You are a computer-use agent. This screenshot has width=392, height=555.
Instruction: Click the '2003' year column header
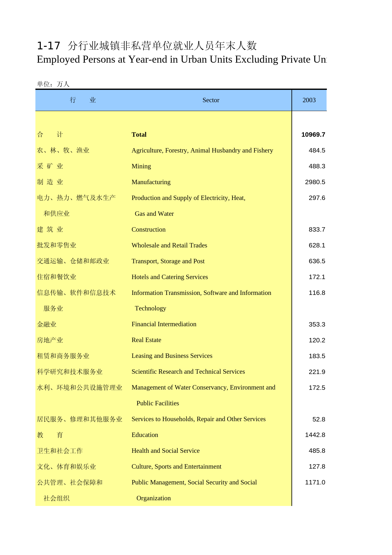(x=309, y=100)
